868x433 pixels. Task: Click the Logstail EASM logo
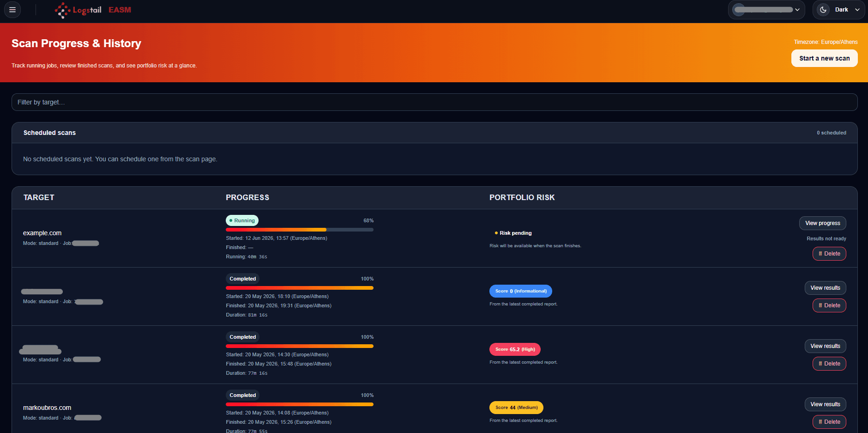[93, 10]
